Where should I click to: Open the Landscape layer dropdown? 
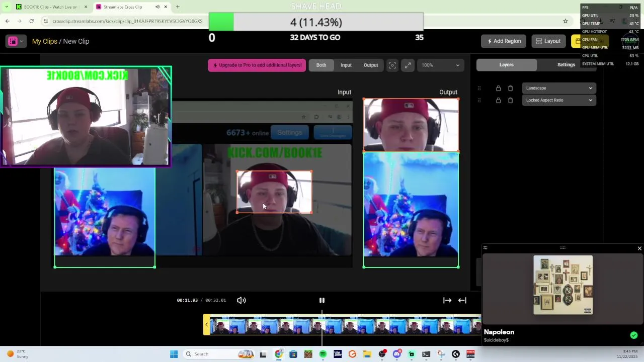coord(559,88)
